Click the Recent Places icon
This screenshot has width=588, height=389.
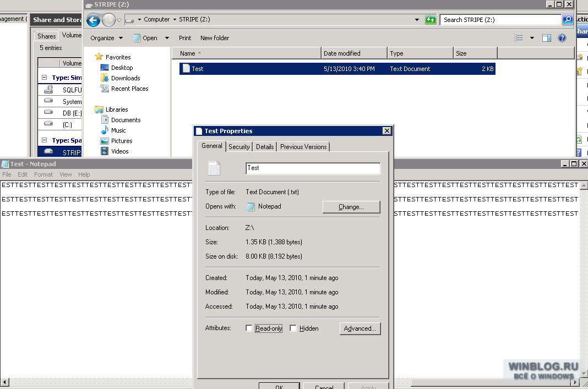pos(105,89)
